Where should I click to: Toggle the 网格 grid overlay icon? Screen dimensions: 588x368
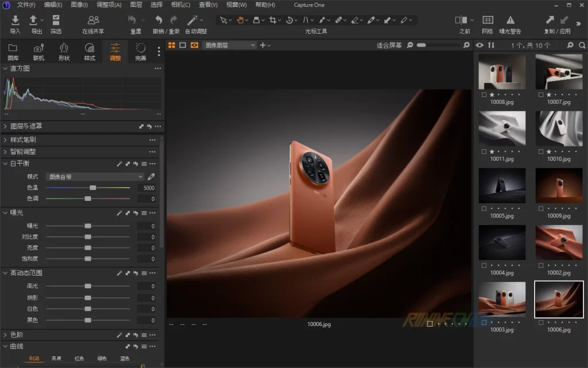click(488, 21)
